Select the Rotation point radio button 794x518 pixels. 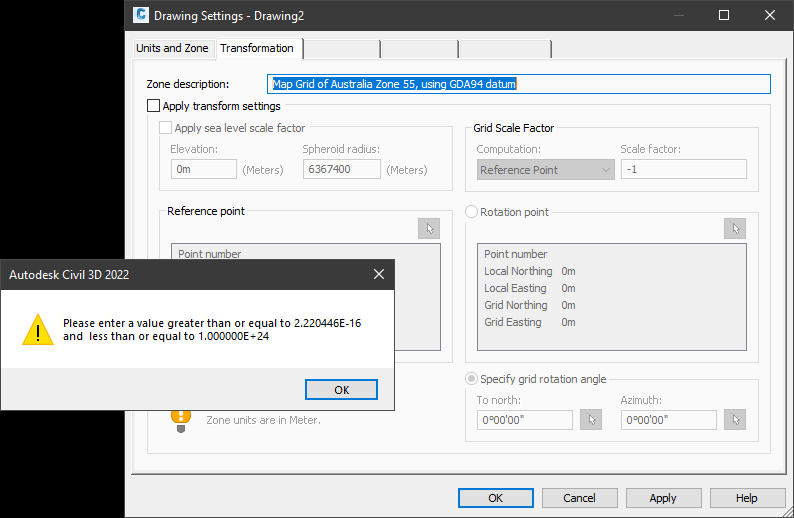pyautogui.click(x=471, y=212)
